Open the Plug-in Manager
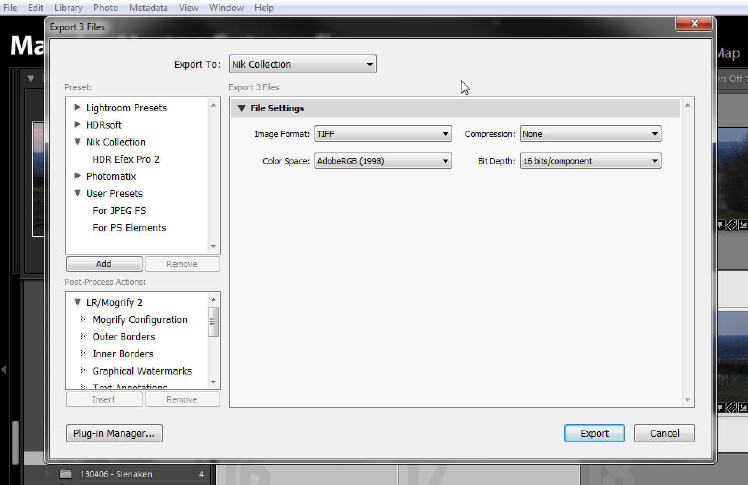 tap(114, 433)
